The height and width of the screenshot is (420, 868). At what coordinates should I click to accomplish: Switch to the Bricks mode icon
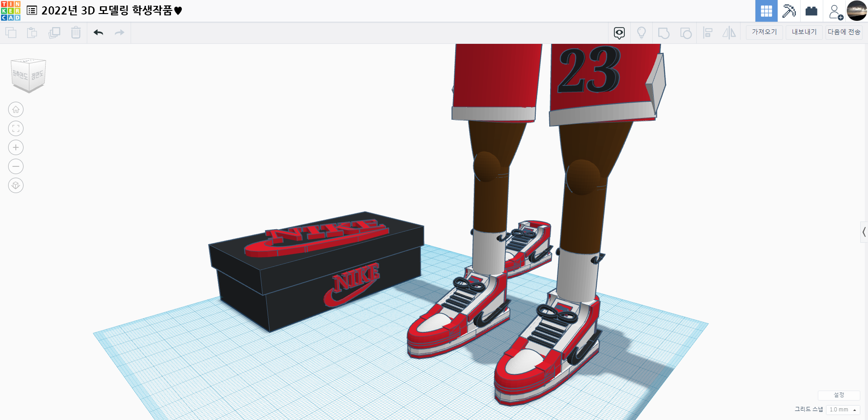click(x=811, y=11)
